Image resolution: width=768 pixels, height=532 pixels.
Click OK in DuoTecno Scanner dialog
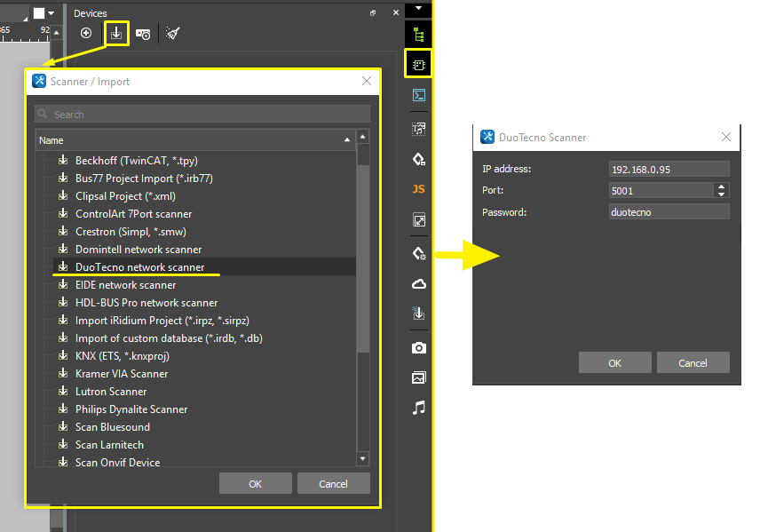[614, 363]
